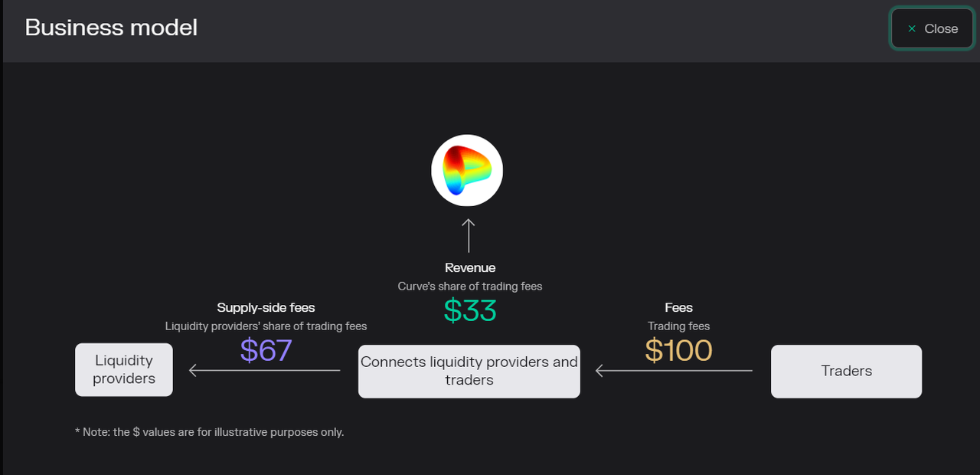Viewport: 980px width, 475px height.
Task: Click the green $33 revenue value
Action: point(470,310)
